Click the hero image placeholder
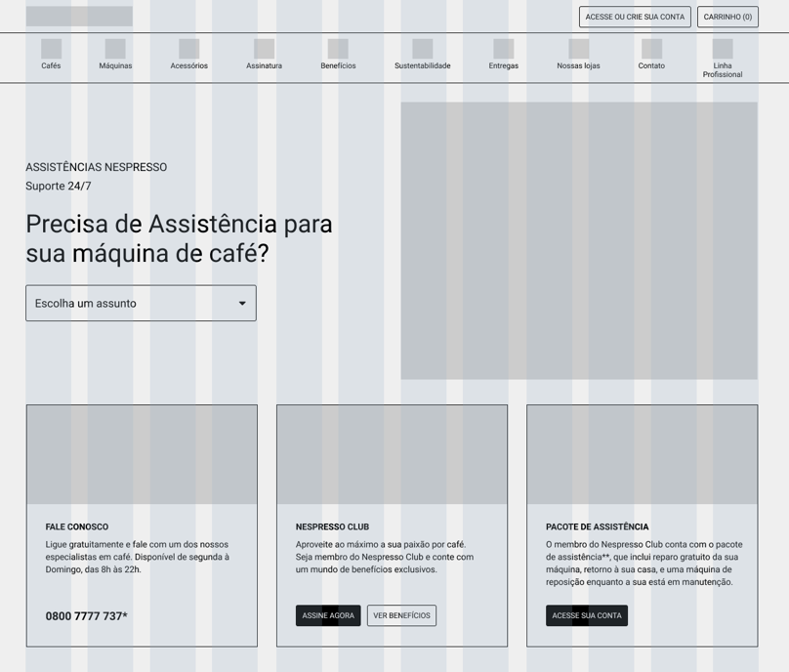Image resolution: width=789 pixels, height=672 pixels. (579, 240)
